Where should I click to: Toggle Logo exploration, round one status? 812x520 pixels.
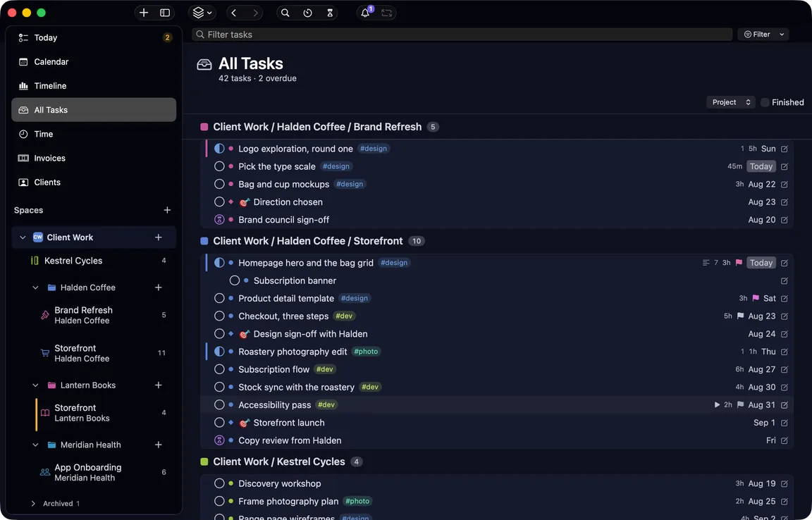220,149
